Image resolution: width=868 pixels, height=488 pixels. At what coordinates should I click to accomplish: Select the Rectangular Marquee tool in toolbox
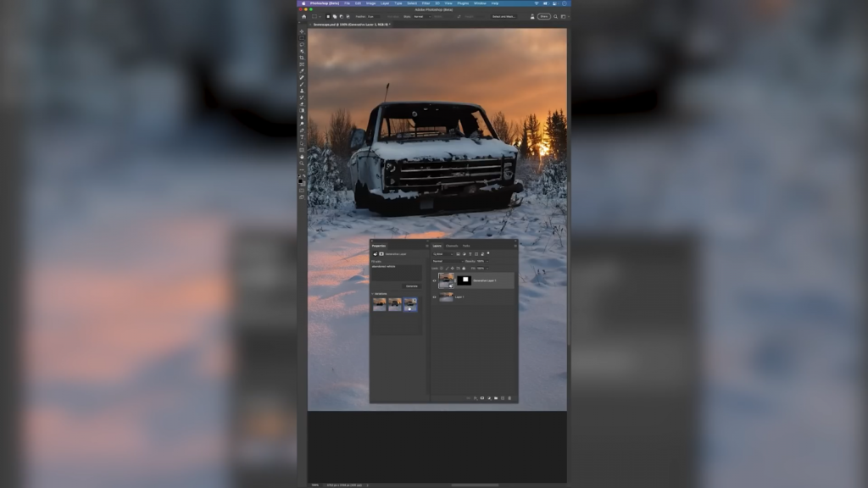coord(302,37)
